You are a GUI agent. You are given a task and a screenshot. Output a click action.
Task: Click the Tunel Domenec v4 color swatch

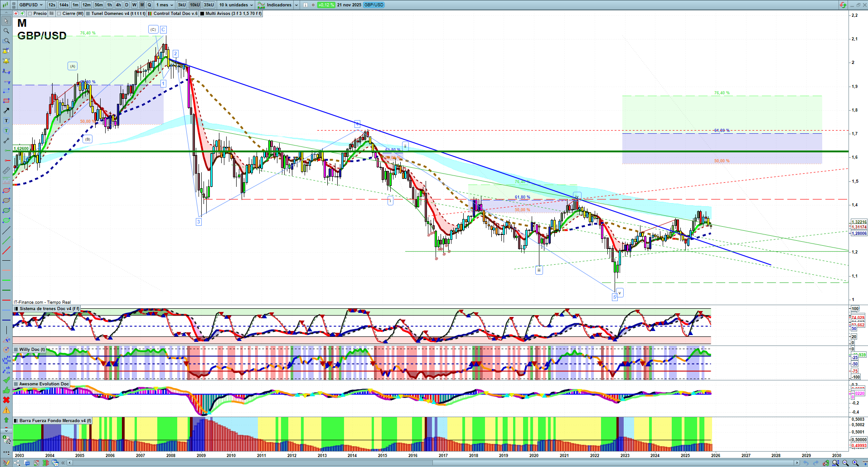tap(88, 14)
